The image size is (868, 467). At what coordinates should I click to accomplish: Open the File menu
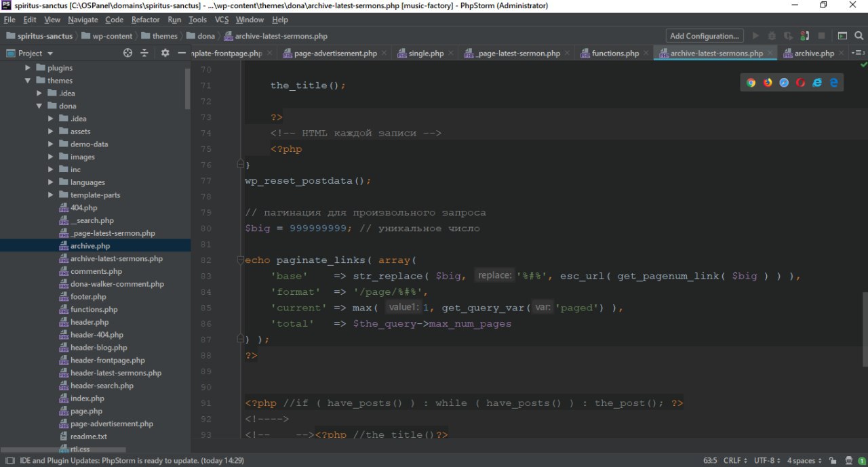point(9,20)
